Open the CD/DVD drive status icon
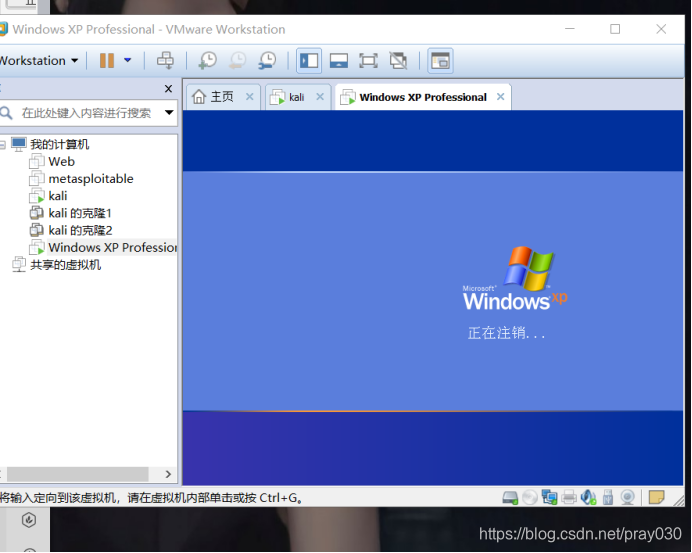The image size is (692, 553). [x=530, y=498]
